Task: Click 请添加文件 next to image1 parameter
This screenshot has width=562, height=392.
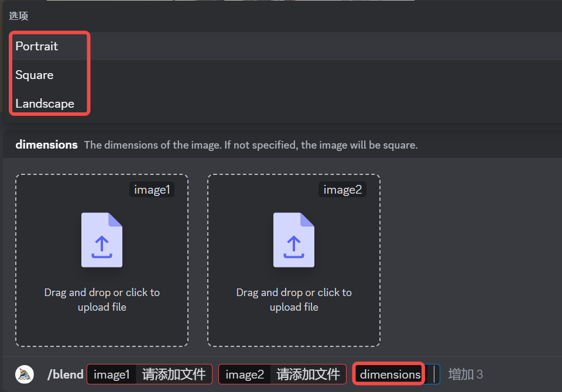Action: coord(174,374)
